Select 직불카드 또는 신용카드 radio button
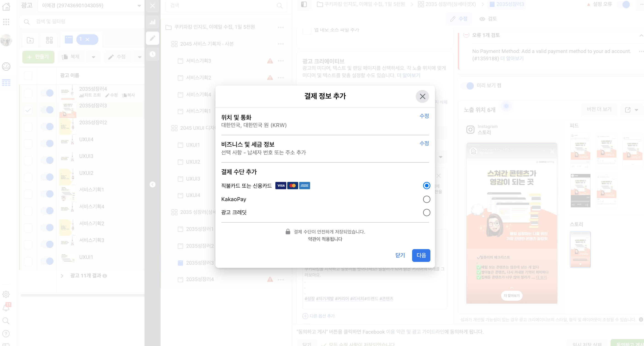This screenshot has width=644, height=346. 426,185
